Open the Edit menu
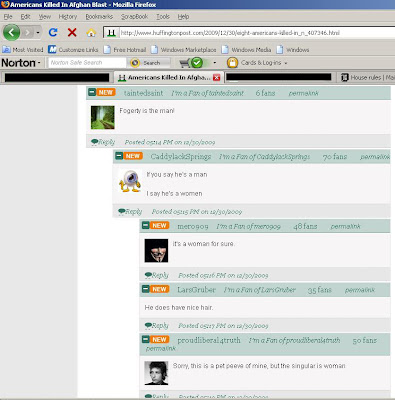 (x=25, y=17)
